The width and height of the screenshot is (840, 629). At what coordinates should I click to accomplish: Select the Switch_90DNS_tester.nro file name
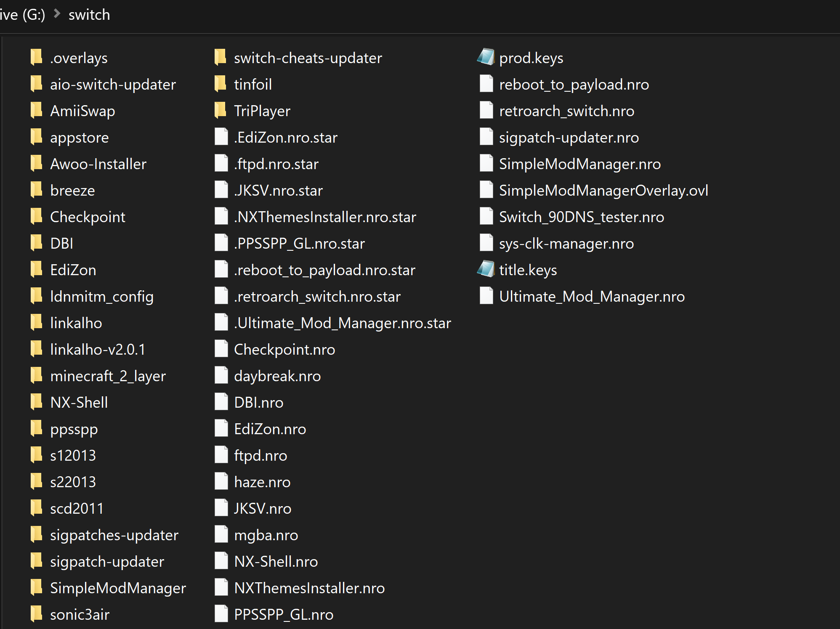(582, 217)
